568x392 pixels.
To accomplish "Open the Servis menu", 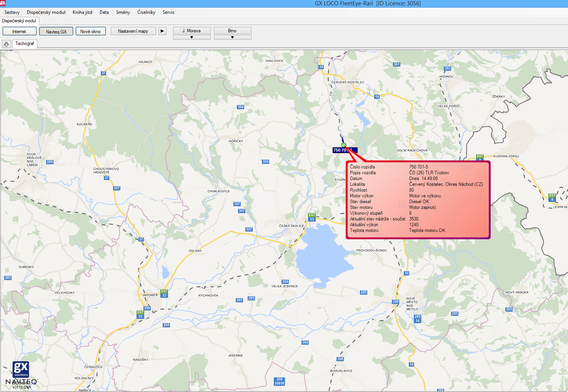I will [x=168, y=12].
